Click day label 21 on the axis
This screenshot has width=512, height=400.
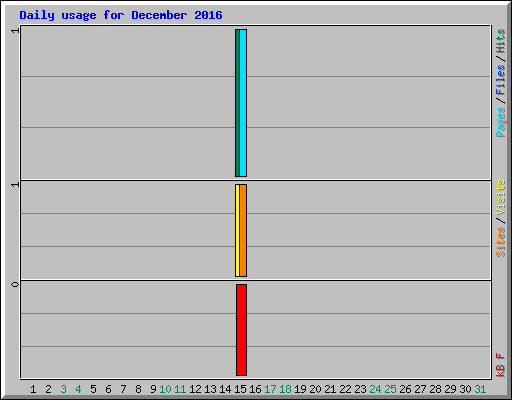pyautogui.click(x=330, y=389)
